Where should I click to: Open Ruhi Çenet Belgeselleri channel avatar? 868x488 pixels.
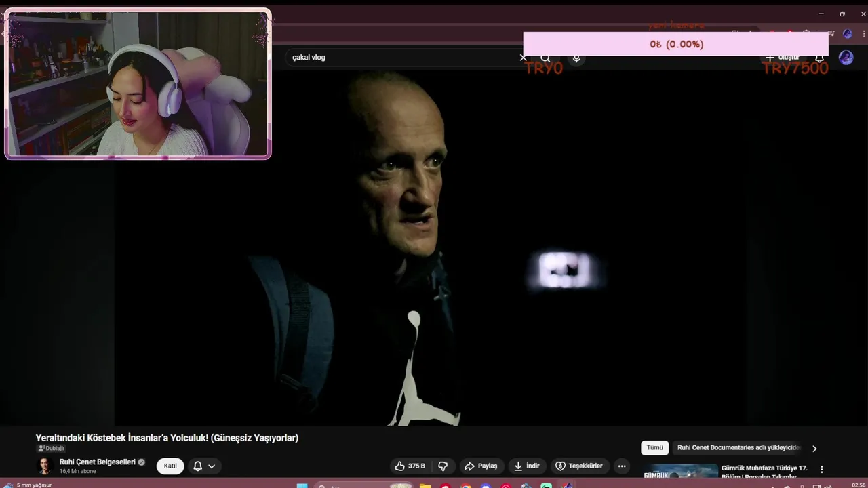point(45,466)
